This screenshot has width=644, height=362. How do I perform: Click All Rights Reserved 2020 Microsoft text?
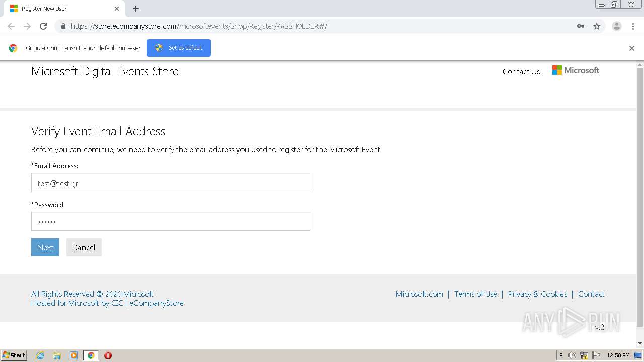pos(92,294)
